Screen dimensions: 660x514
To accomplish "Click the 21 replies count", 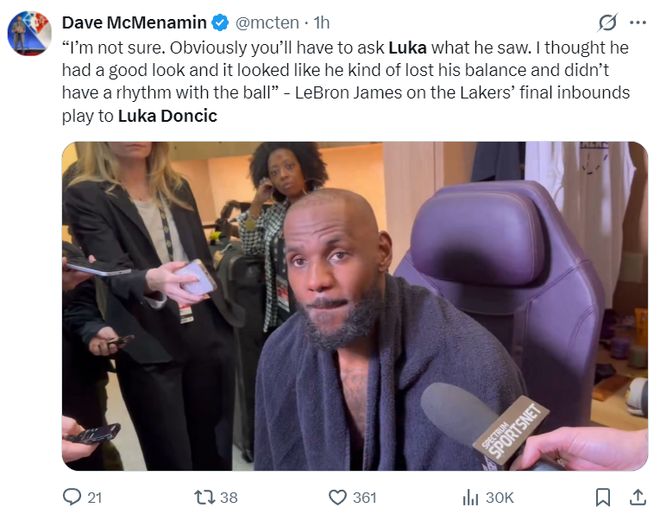I will pyautogui.click(x=94, y=497).
